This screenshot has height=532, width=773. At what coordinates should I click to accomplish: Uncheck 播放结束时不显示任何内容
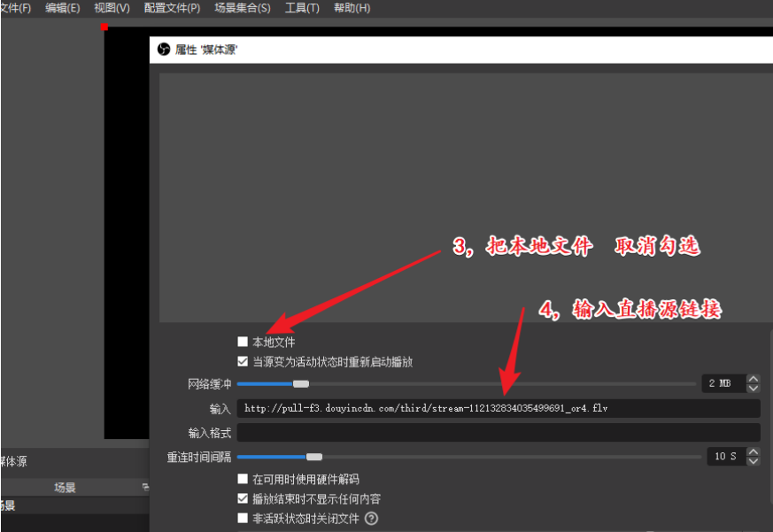pos(243,498)
